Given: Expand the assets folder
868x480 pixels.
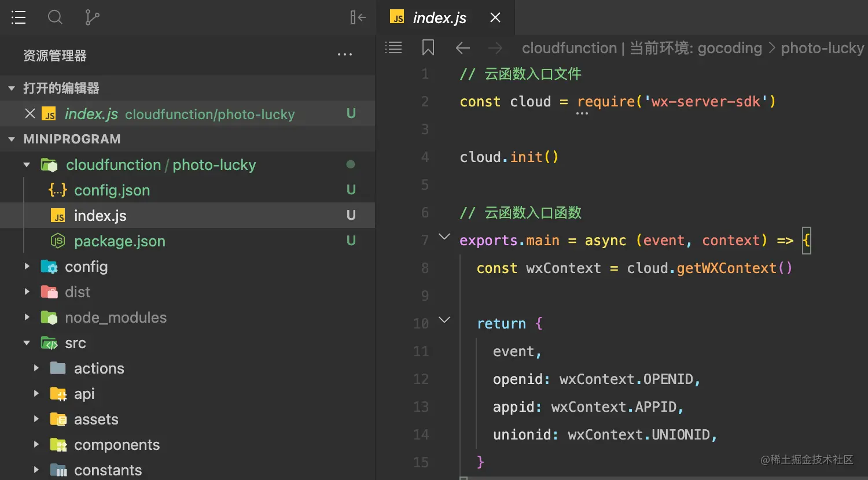Looking at the screenshot, I should 36,419.
